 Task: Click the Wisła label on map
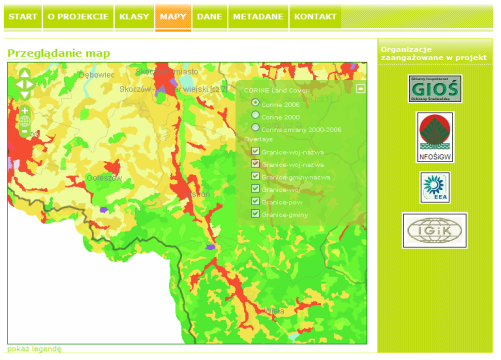(x=274, y=311)
